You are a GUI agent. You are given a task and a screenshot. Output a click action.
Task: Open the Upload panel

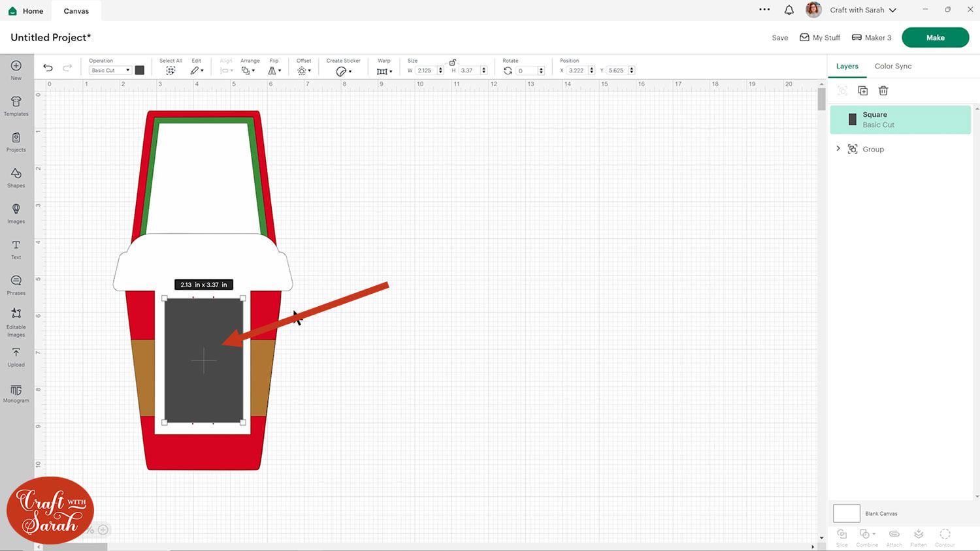[16, 356]
